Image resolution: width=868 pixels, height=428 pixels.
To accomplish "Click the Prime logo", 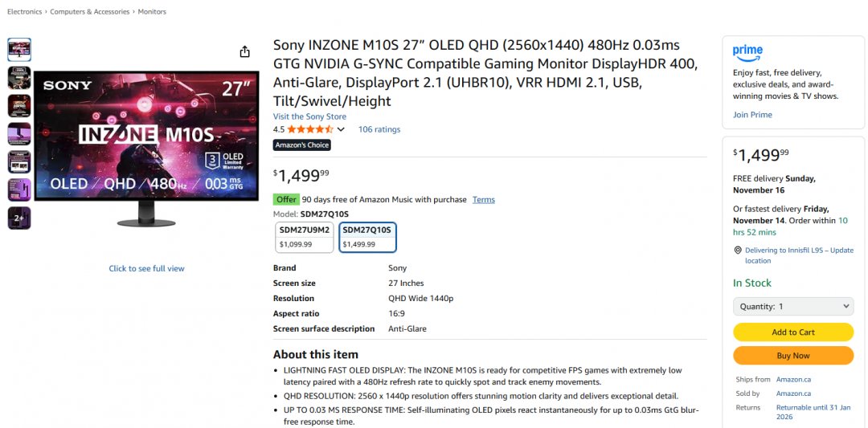I will tap(747, 52).
